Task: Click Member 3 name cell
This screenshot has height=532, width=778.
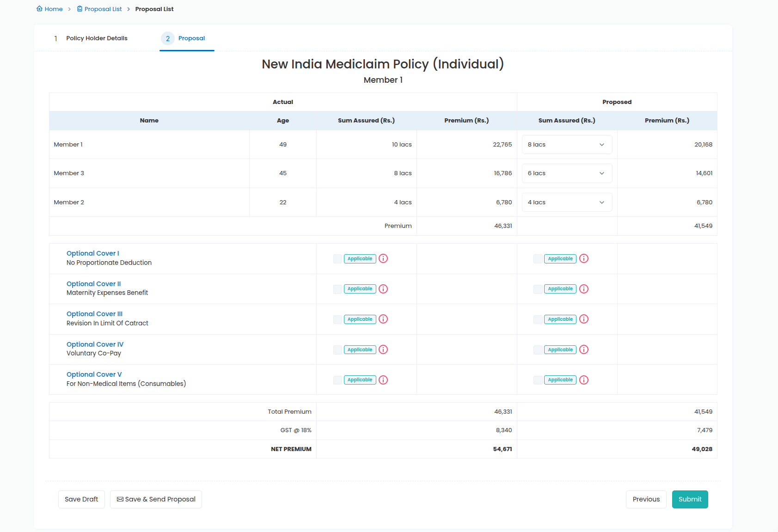Action: (x=149, y=173)
